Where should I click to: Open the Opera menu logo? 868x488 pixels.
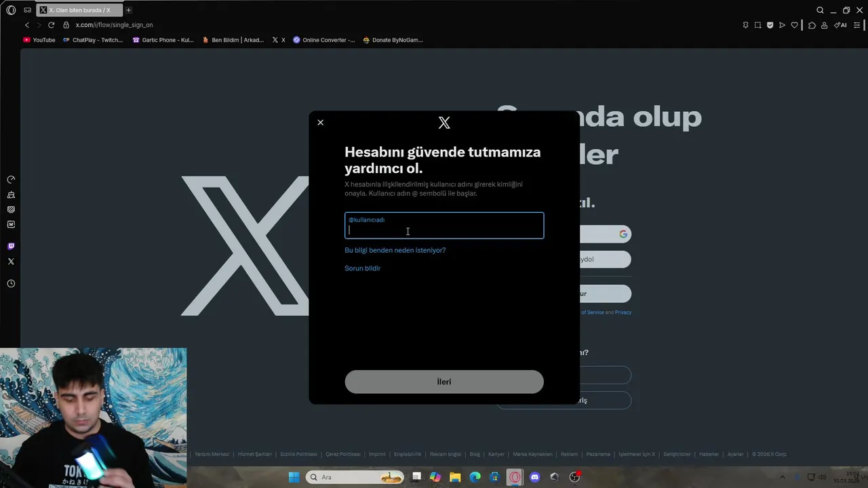coord(11,10)
